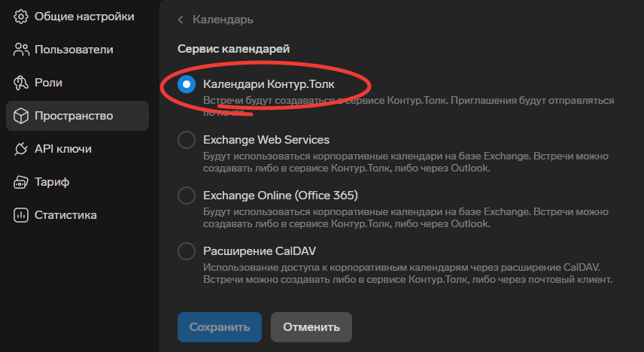This screenshot has height=352, width=644.
Task: Select the Exchange Web Services radio option
Action: (x=187, y=140)
